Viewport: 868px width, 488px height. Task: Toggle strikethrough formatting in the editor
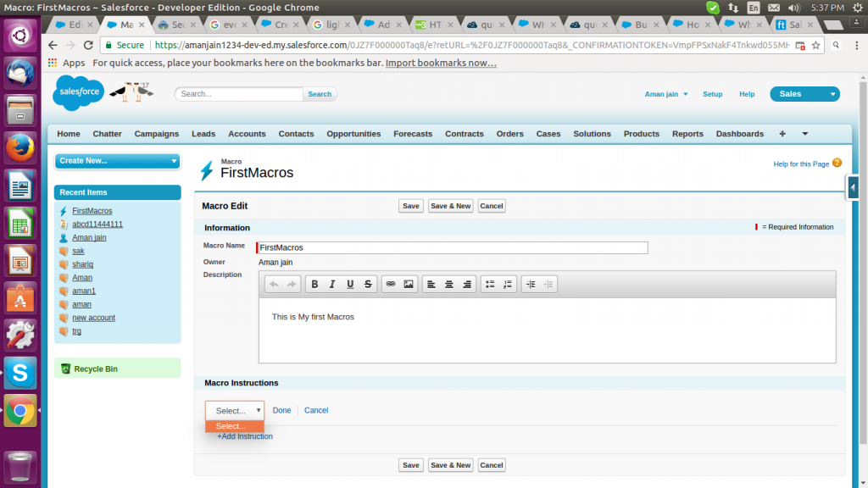(x=369, y=283)
